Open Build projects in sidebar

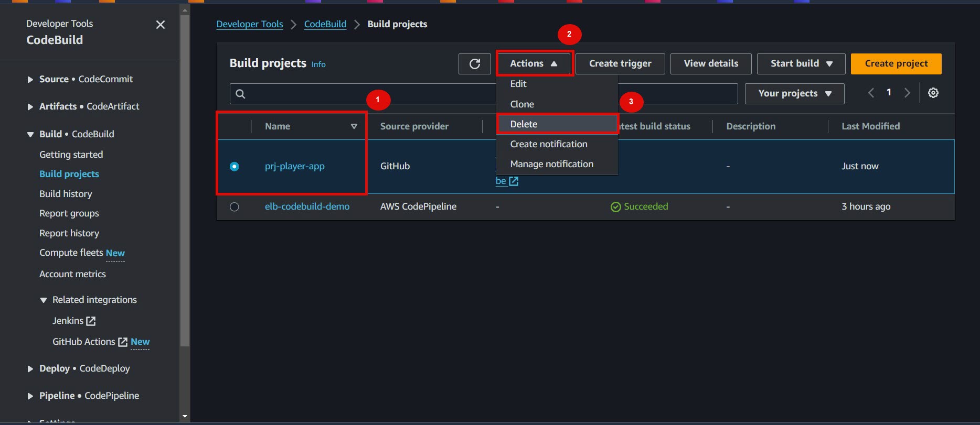click(x=69, y=174)
